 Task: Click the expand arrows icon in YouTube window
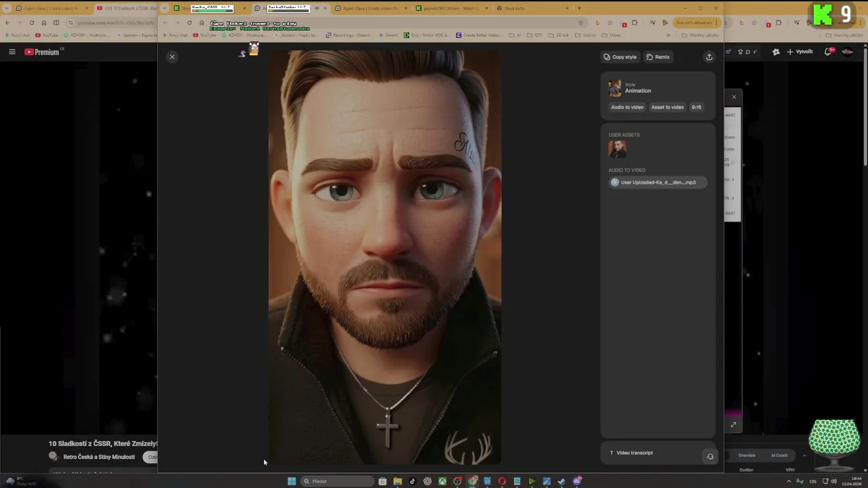(733, 424)
